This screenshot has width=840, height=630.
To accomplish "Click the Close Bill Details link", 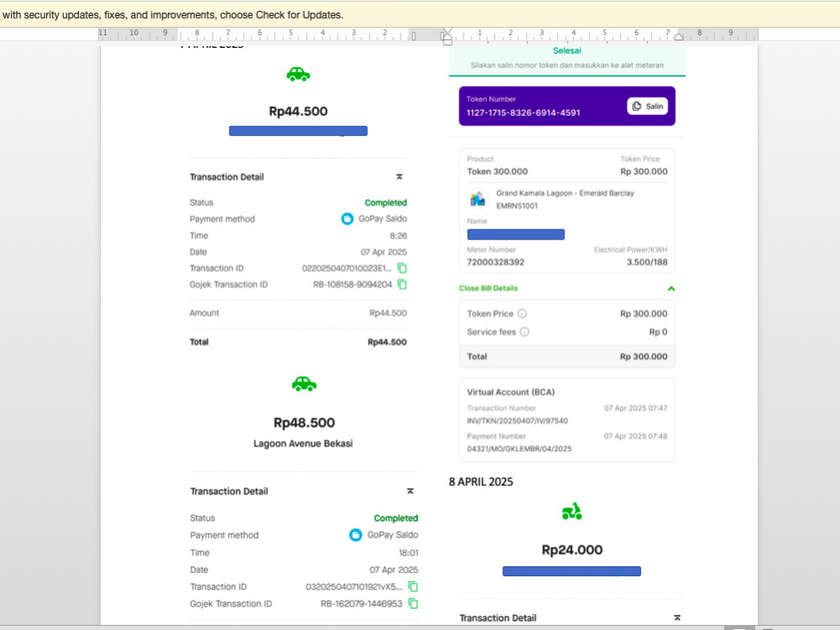I will pyautogui.click(x=488, y=288).
